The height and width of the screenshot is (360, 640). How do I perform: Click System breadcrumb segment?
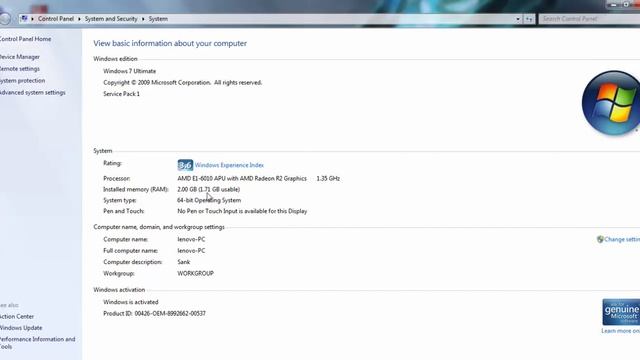coord(158,19)
